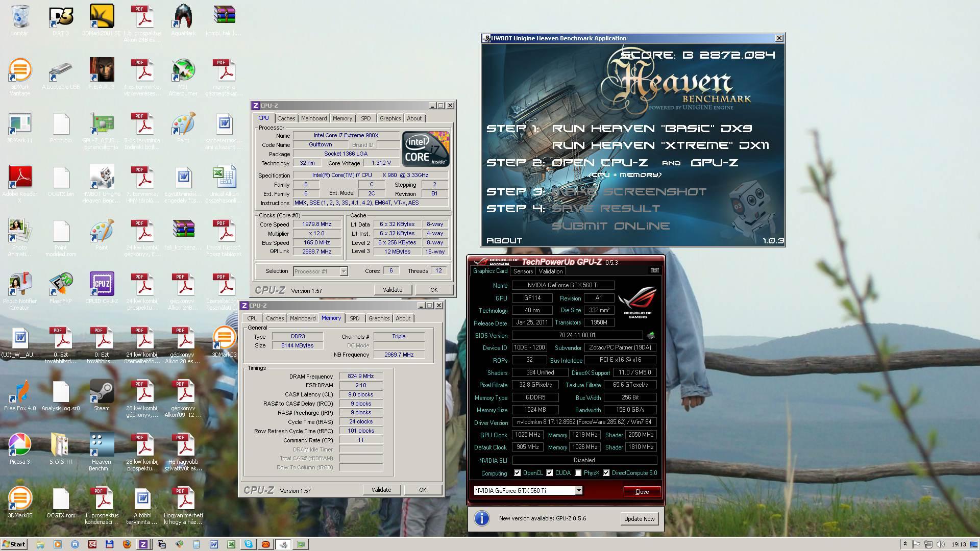Click the GPU-Z BIOS save chip icon
Screen dimensions: 980x551
[x=651, y=336]
